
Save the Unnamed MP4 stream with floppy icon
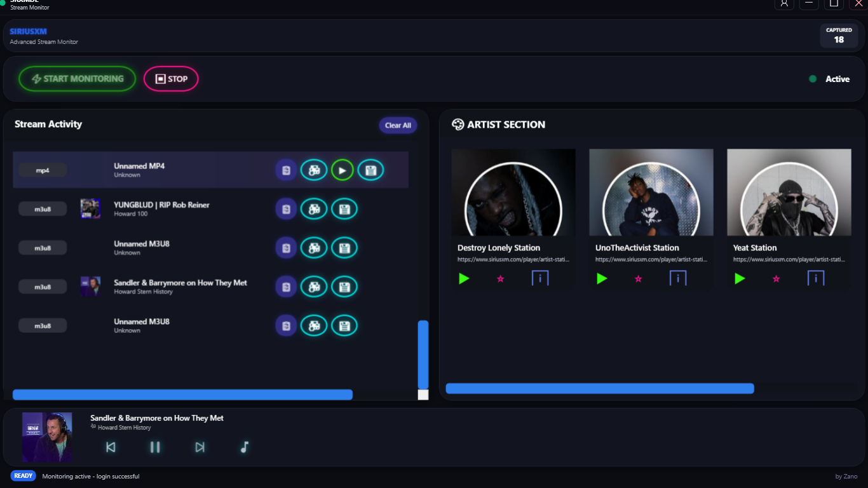point(370,170)
